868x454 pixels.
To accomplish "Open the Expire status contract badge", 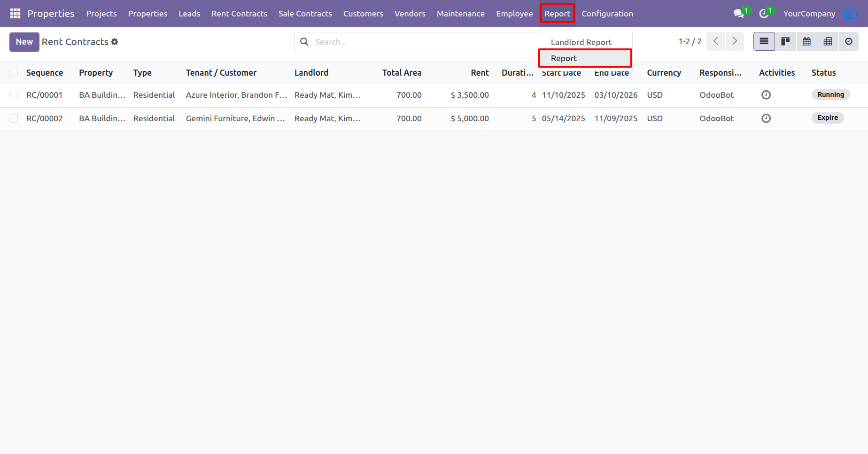I will [x=828, y=118].
